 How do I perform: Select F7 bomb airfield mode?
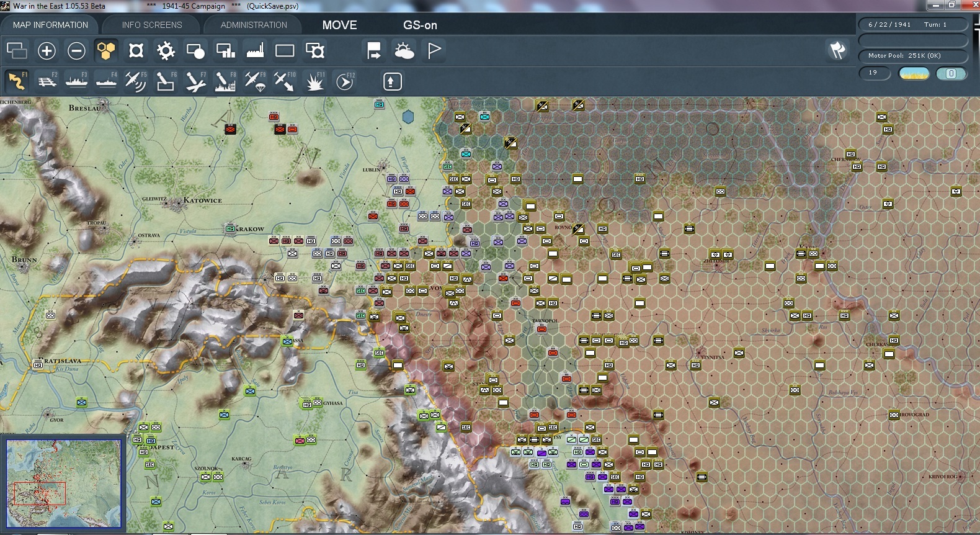point(195,81)
